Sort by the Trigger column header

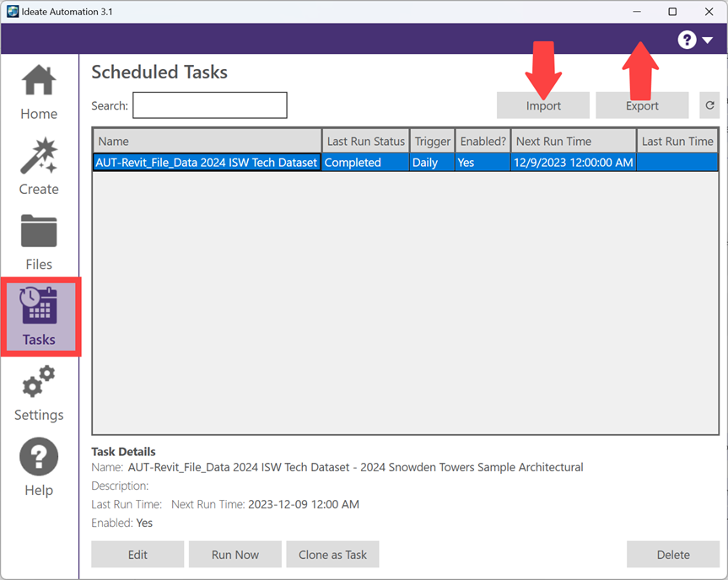pos(432,141)
